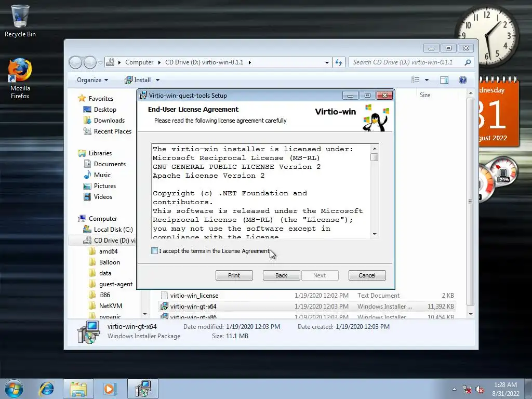Open Windows Explorer taskbar button
Image resolution: width=532 pixels, height=399 pixels.
(x=78, y=389)
